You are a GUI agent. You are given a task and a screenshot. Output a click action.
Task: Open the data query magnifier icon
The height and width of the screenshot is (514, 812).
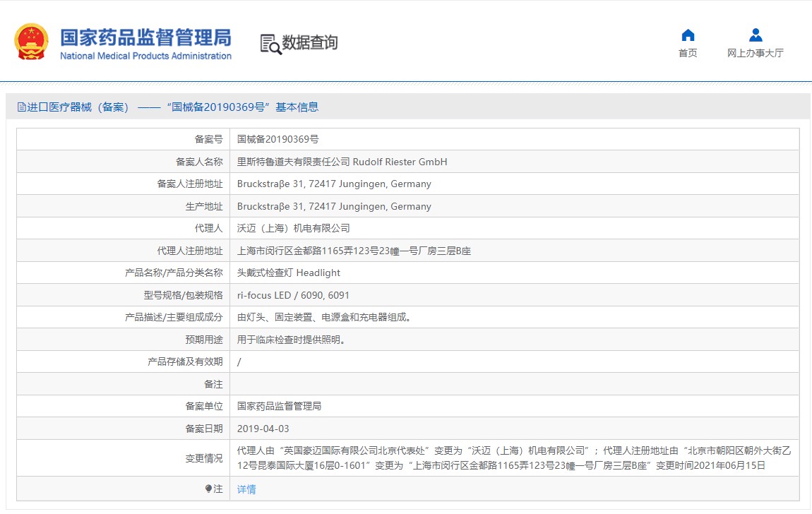click(x=271, y=44)
